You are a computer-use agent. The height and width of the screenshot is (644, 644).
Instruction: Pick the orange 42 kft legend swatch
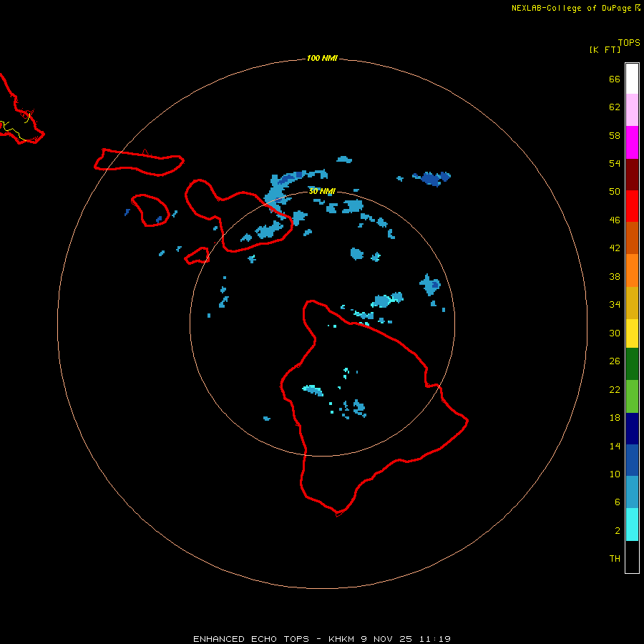(x=632, y=270)
